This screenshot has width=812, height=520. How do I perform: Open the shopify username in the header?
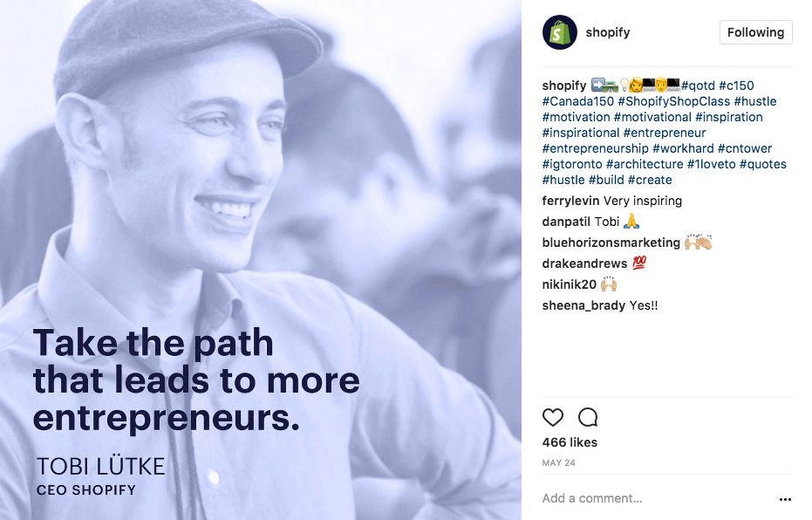point(607,32)
